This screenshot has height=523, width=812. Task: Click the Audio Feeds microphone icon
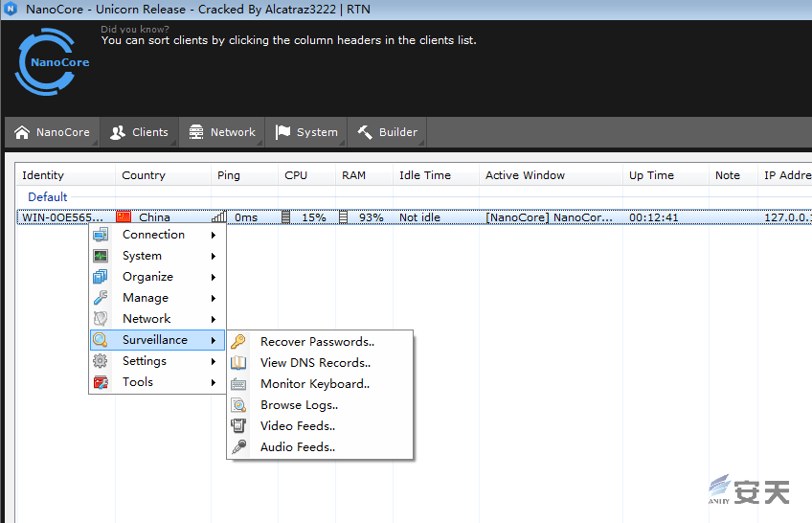click(x=238, y=447)
